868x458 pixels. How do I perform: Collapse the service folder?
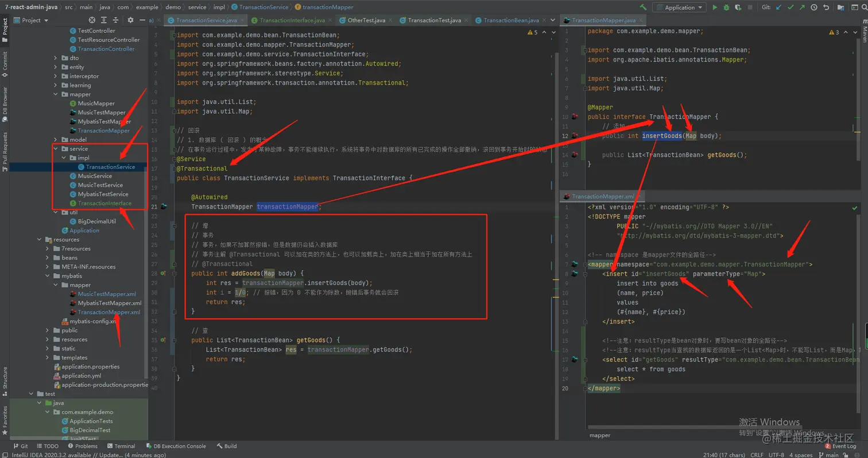[56, 149]
